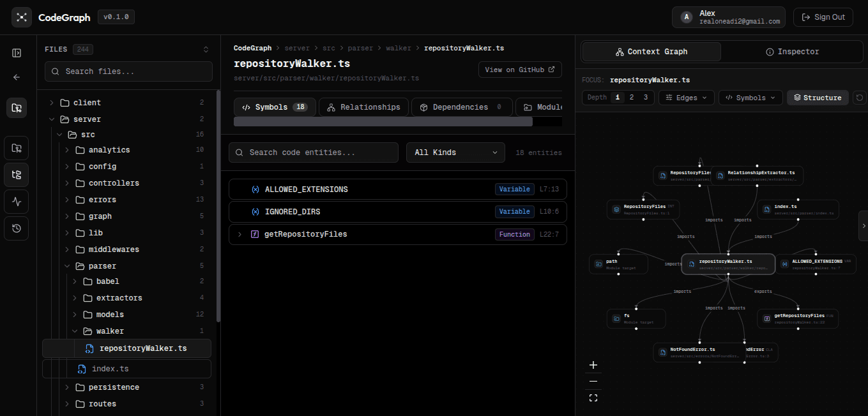
Task: Click the index.ts file icon in tree
Action: pyautogui.click(x=82, y=369)
